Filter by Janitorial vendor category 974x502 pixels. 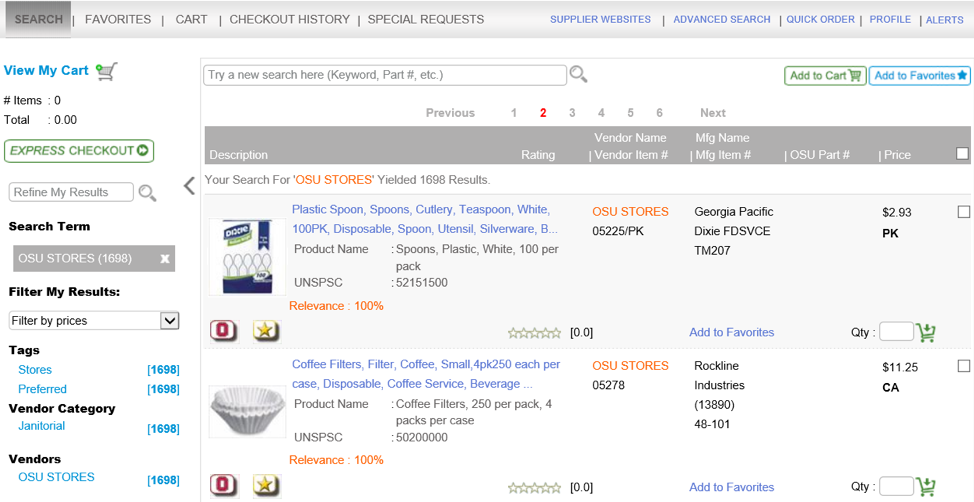(42, 426)
